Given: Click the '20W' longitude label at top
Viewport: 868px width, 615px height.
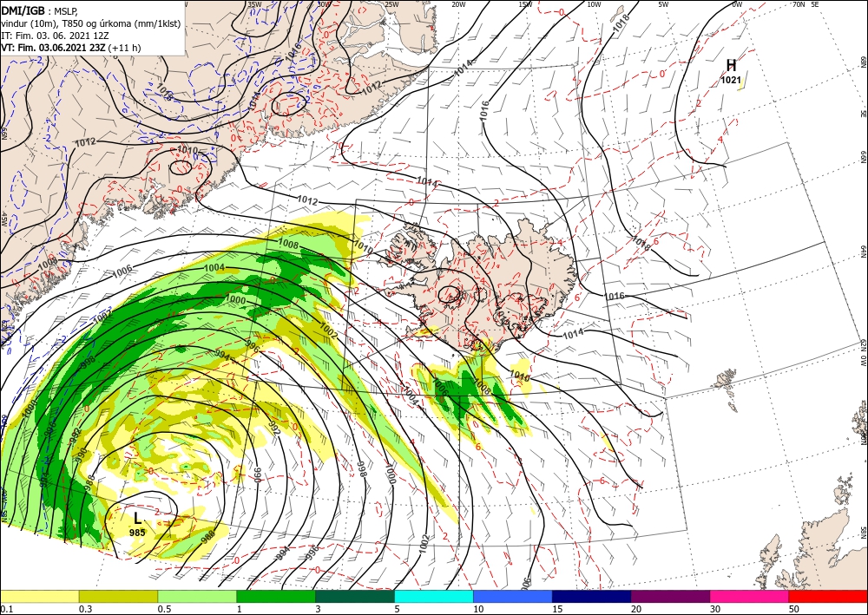Looking at the screenshot, I should 458,3.
